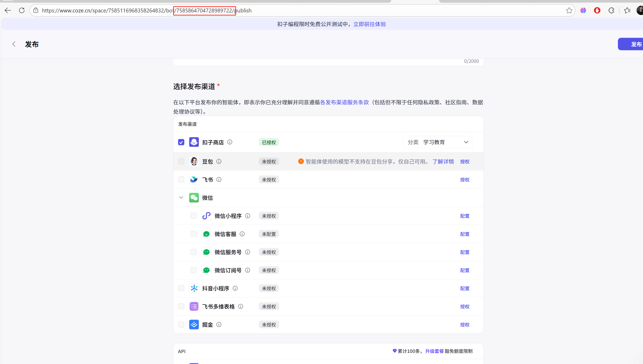Click the 掘金 blue logo icon

click(194, 324)
